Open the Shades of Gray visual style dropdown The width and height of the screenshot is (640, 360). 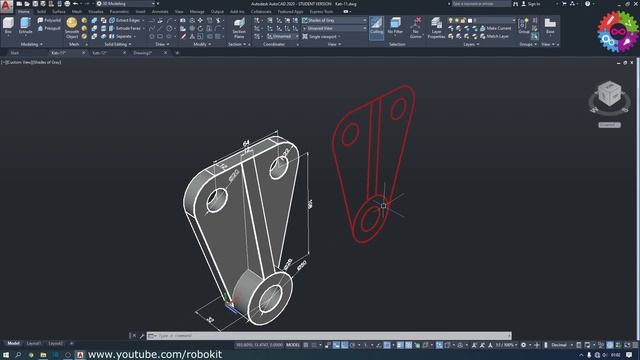tap(334, 20)
